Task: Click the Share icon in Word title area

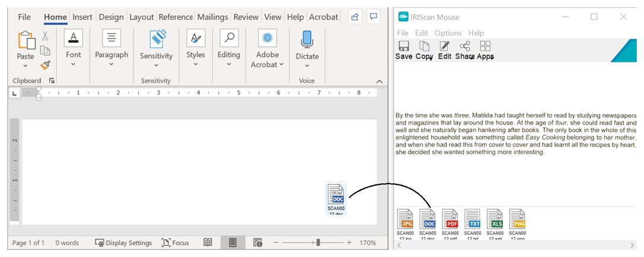Action: point(355,17)
